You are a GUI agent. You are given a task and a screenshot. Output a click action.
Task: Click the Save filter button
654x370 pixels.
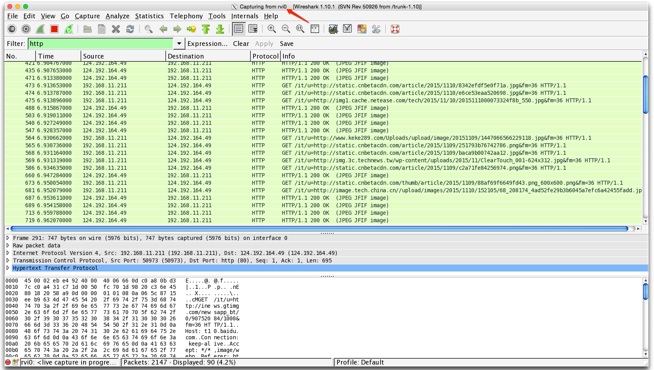point(286,43)
